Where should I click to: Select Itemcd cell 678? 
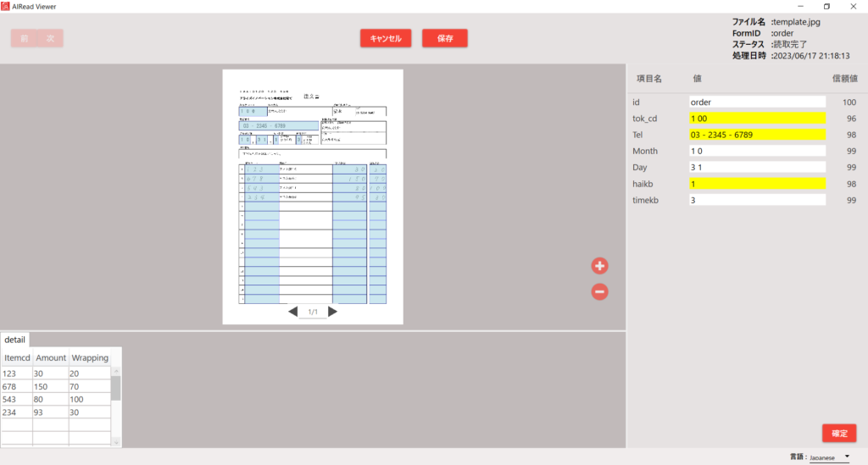tap(17, 386)
